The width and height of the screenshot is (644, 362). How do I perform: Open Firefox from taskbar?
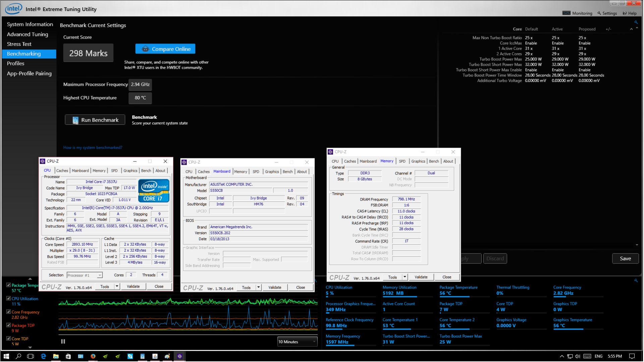pyautogui.click(x=93, y=356)
